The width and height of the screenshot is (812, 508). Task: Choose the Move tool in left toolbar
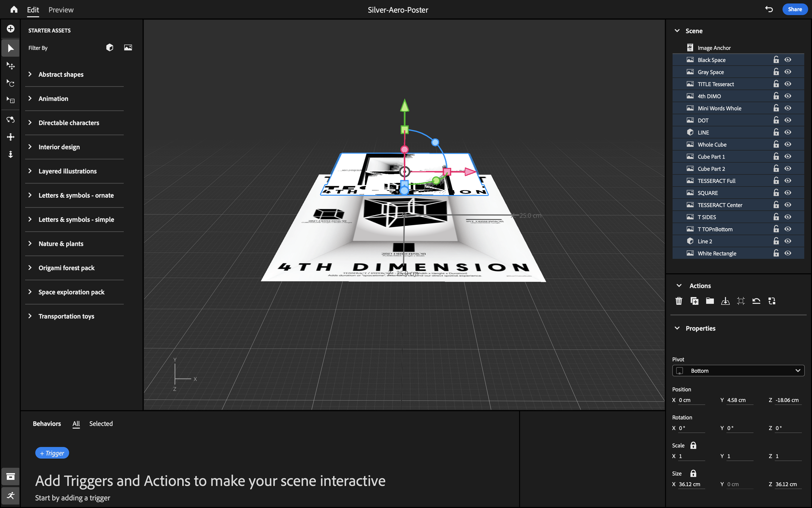click(10, 66)
